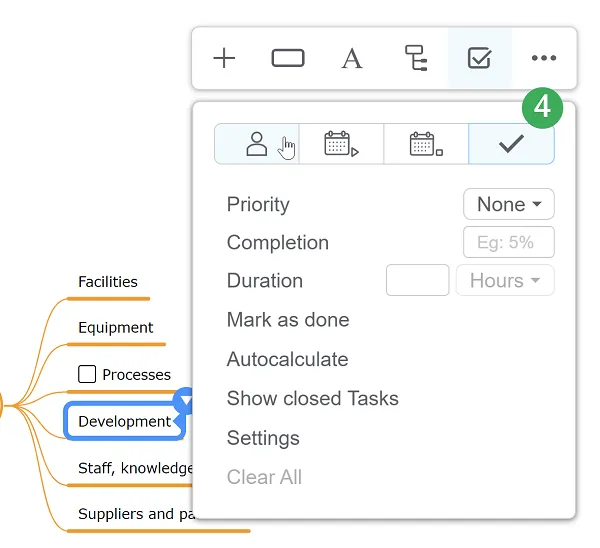Toggle the Autocalculate option
This screenshot has width=600, height=548.
[x=287, y=359]
